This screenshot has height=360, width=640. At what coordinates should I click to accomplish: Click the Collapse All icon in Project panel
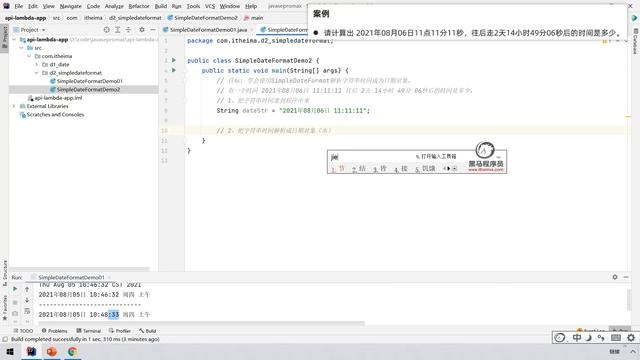tap(129, 30)
